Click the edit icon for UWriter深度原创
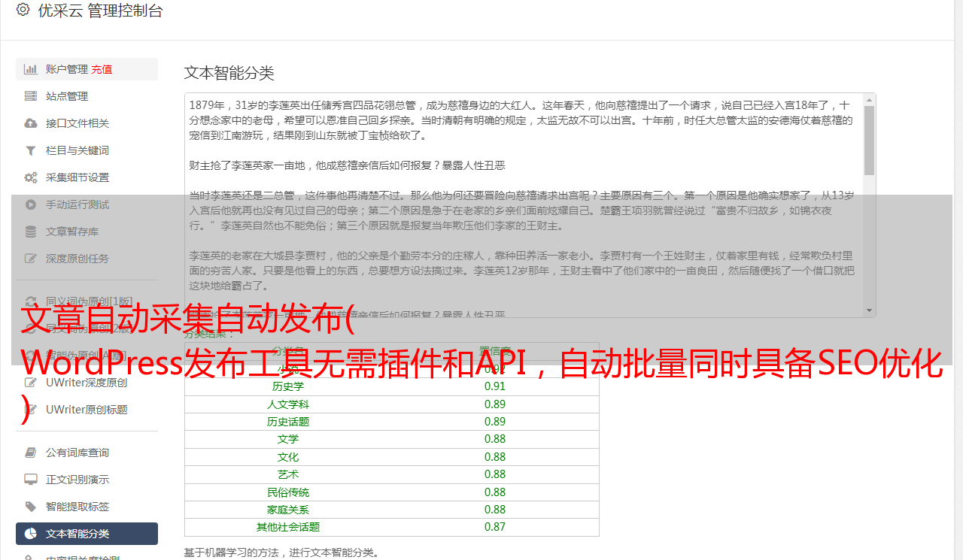Screen dimensions: 963x560 (30, 383)
